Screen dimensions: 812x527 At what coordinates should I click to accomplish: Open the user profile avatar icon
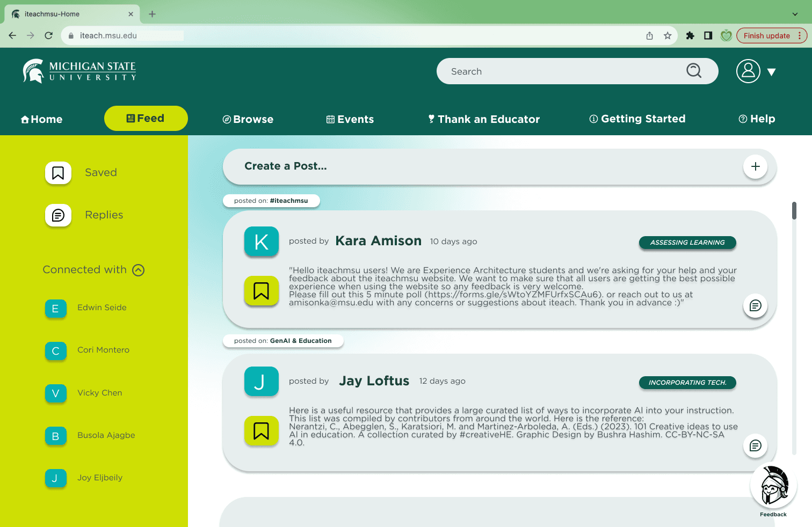[x=748, y=71]
